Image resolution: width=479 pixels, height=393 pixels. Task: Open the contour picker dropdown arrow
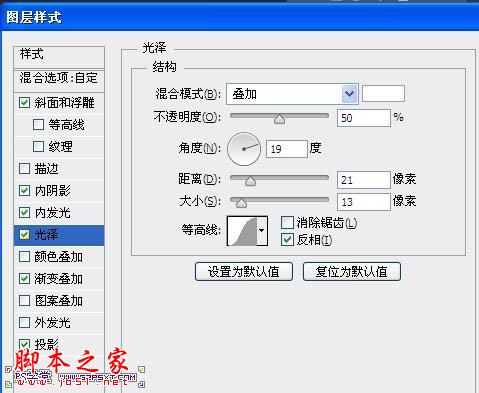tap(262, 230)
